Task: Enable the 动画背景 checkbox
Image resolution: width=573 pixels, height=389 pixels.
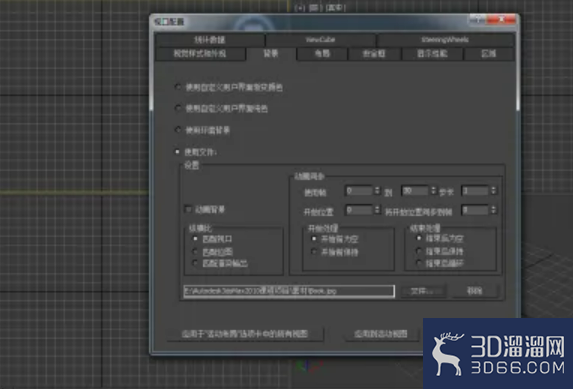Action: 189,209
